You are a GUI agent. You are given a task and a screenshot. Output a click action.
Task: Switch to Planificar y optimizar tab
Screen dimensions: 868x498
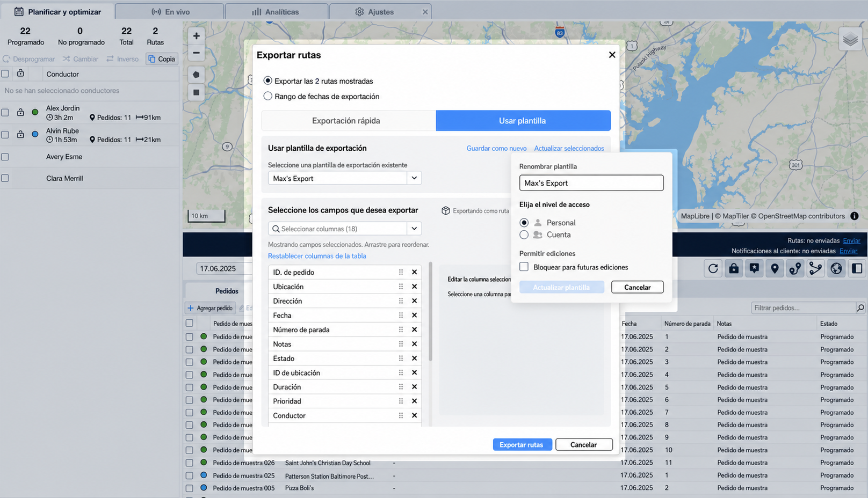(x=57, y=12)
